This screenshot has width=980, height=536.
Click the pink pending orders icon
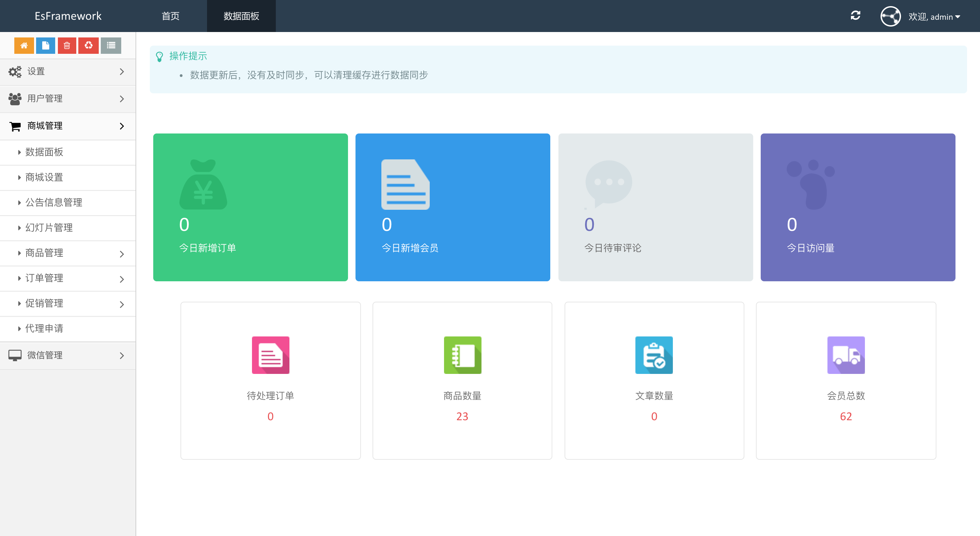click(270, 355)
